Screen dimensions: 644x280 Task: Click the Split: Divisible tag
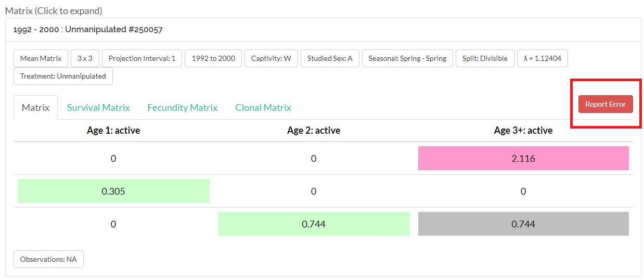[x=485, y=58]
